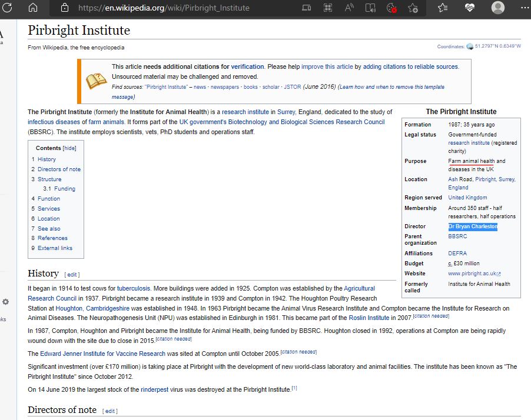The image size is (531, 420).
Task: Open the rinderpest link
Action: click(154, 390)
